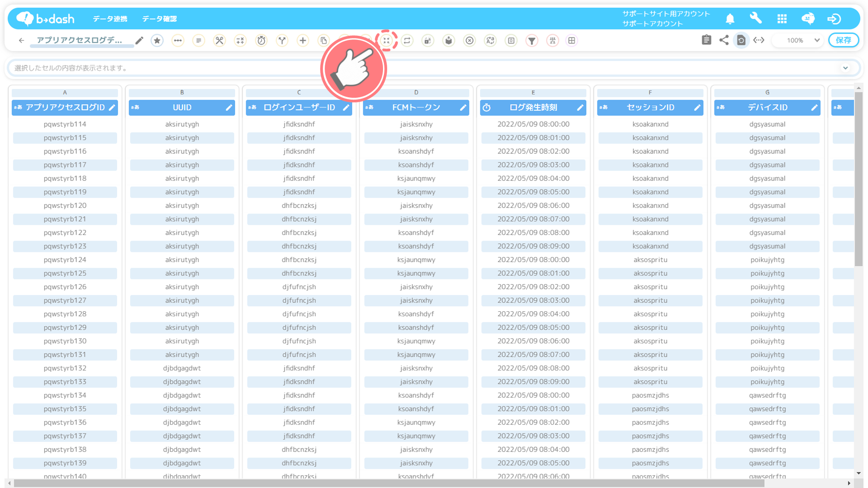Click the star favorite icon in toolbar
The image size is (868, 488).
(x=157, y=40)
